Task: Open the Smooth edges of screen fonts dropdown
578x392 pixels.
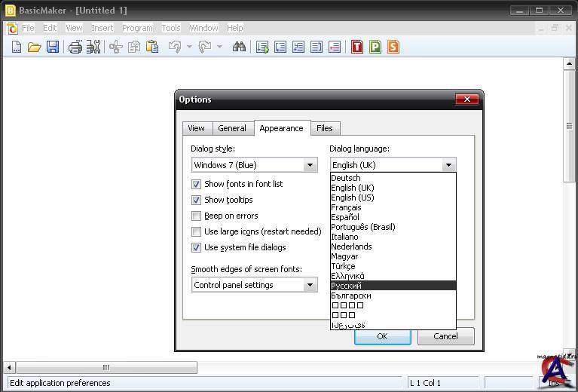Action: point(310,285)
